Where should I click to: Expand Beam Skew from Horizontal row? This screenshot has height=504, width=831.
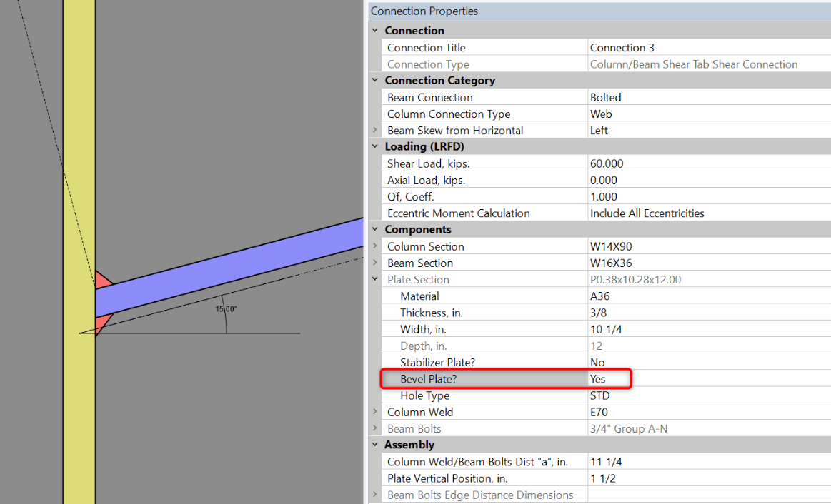pos(376,131)
